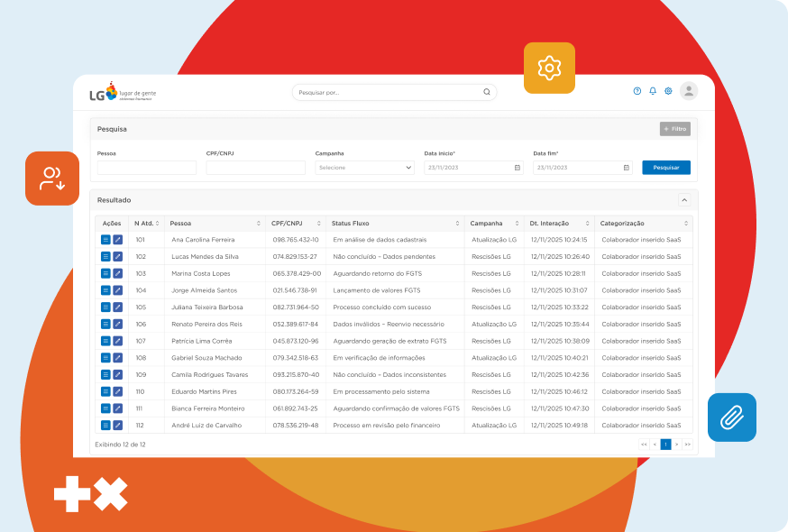This screenshot has height=532, width=788.
Task: Click edit pencil icon for Lucas Mendes da Silva
Action: 117,257
